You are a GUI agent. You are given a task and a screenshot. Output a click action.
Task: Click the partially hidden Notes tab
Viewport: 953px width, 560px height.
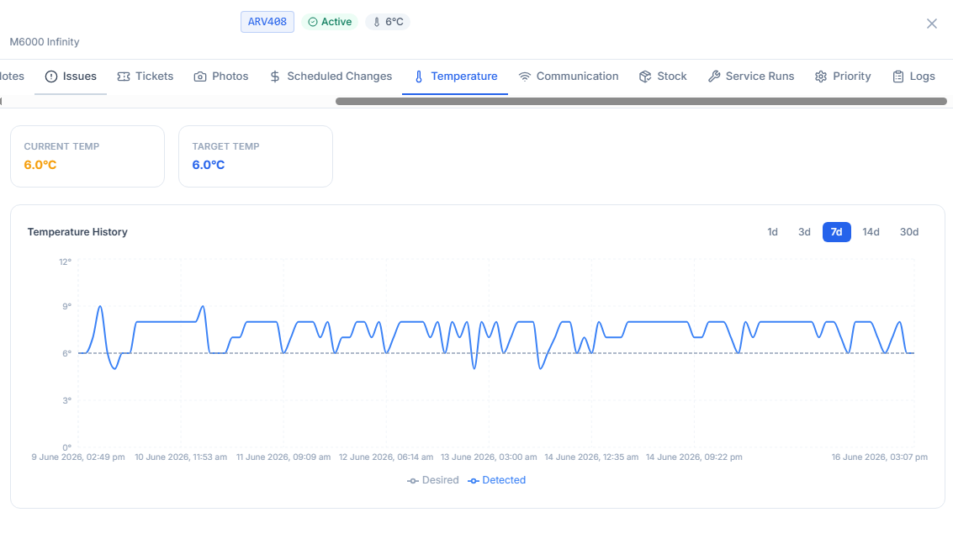[12, 77]
